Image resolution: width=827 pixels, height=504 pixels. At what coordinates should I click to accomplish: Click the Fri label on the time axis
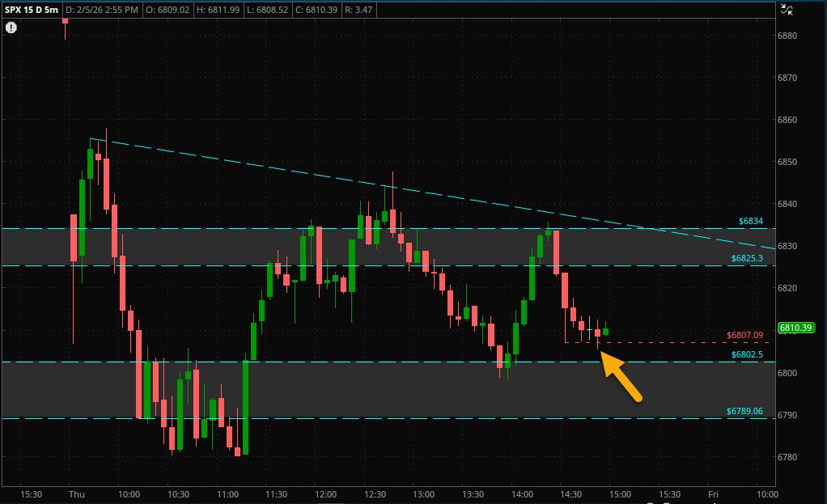pos(713,494)
